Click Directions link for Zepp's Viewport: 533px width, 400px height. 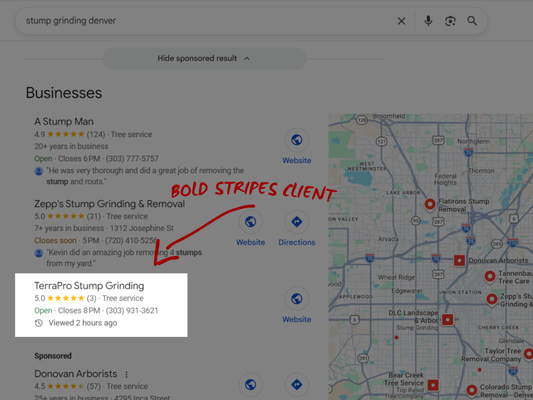point(297,242)
